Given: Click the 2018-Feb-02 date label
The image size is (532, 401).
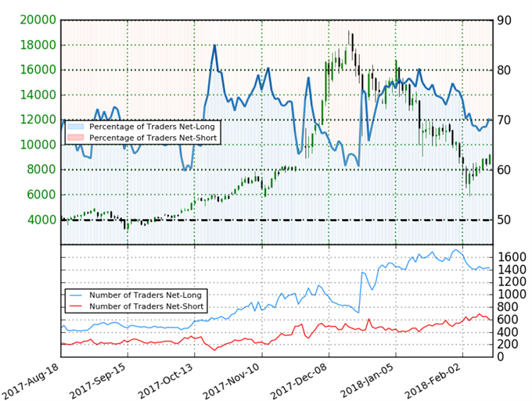Looking at the screenshot, I should coord(433,381).
